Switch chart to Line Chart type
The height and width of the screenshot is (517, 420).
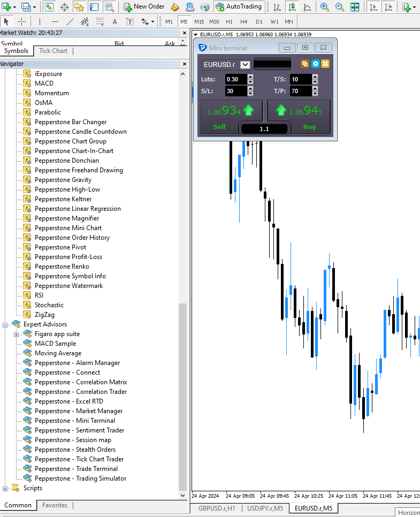[307, 6]
